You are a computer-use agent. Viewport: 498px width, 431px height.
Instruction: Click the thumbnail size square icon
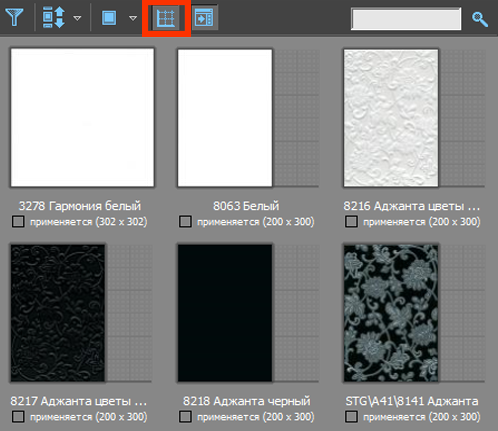(109, 18)
